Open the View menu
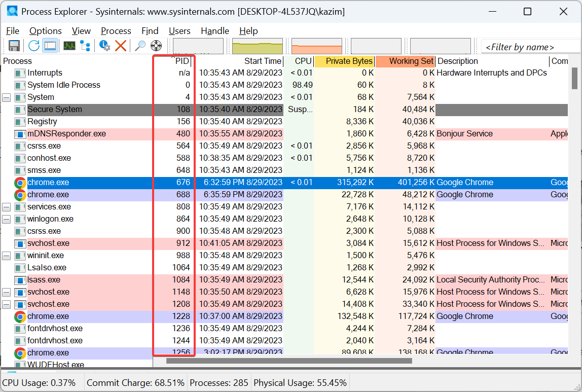Image resolution: width=582 pixels, height=392 pixels. (81, 31)
